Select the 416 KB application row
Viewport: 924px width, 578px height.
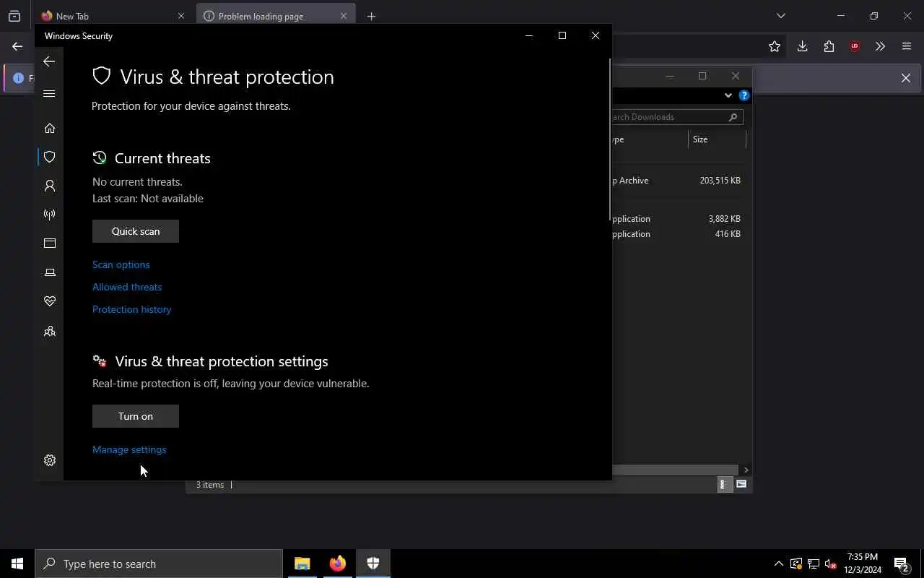(679, 234)
